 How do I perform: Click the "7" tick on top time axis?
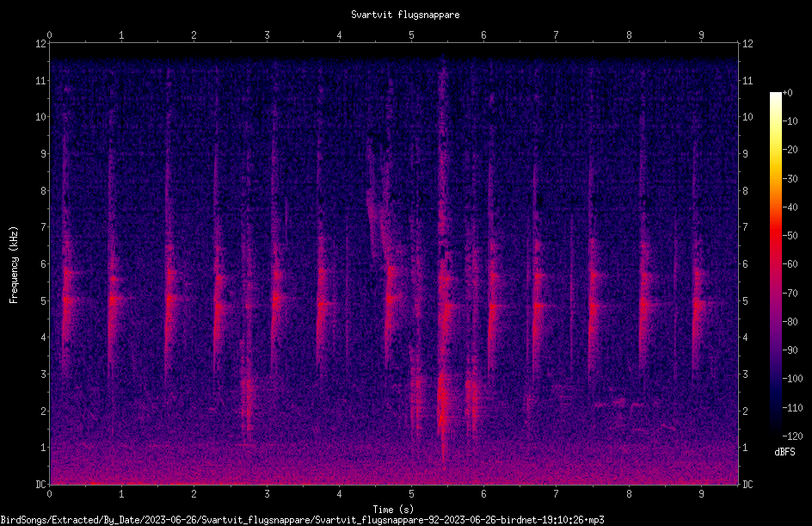557,35
